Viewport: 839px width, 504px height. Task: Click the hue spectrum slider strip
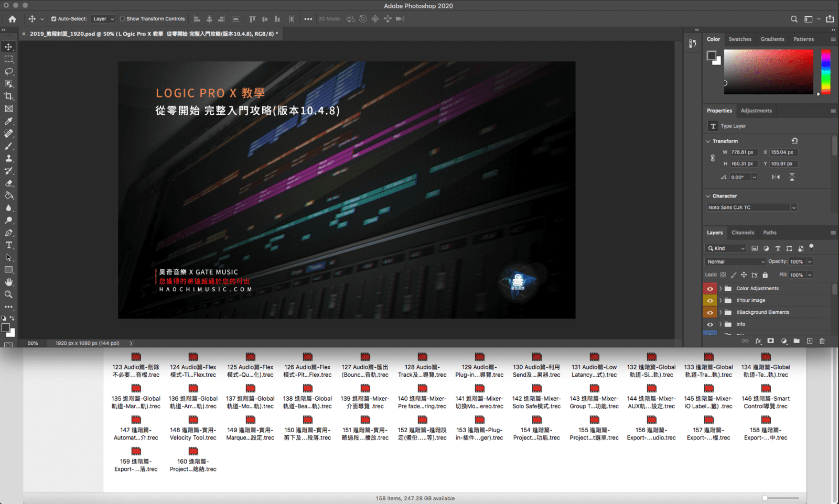point(826,72)
